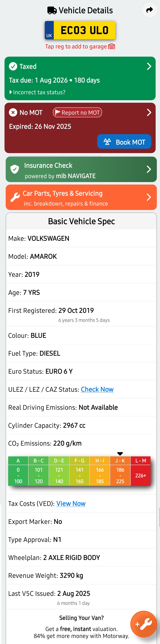The image size is (160, 644).
Task: Tap the share arrow icon
Action: click(149, 10)
